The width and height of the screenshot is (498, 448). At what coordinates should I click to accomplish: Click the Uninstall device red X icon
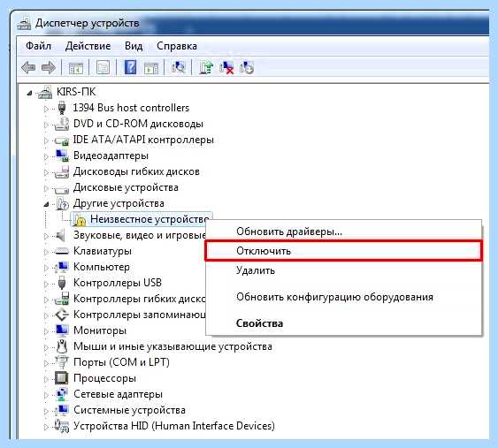(226, 67)
